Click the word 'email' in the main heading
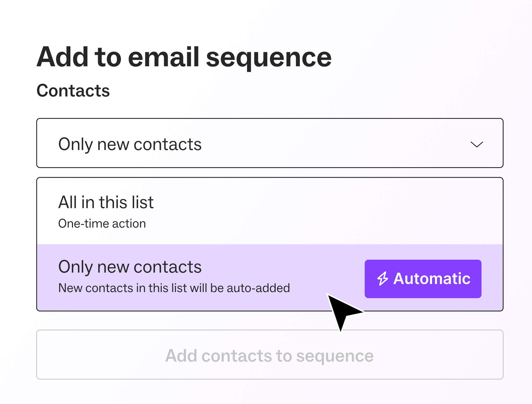This screenshot has height=404, width=532. pyautogui.click(x=164, y=57)
